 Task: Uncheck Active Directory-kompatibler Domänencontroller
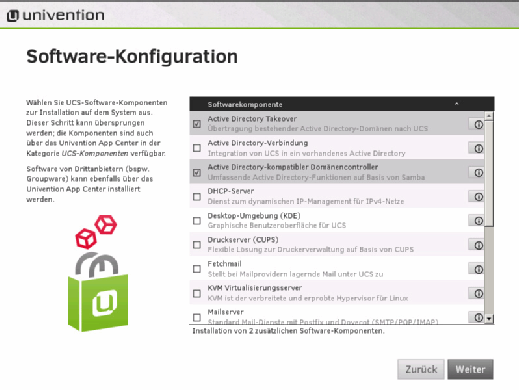[x=197, y=172]
